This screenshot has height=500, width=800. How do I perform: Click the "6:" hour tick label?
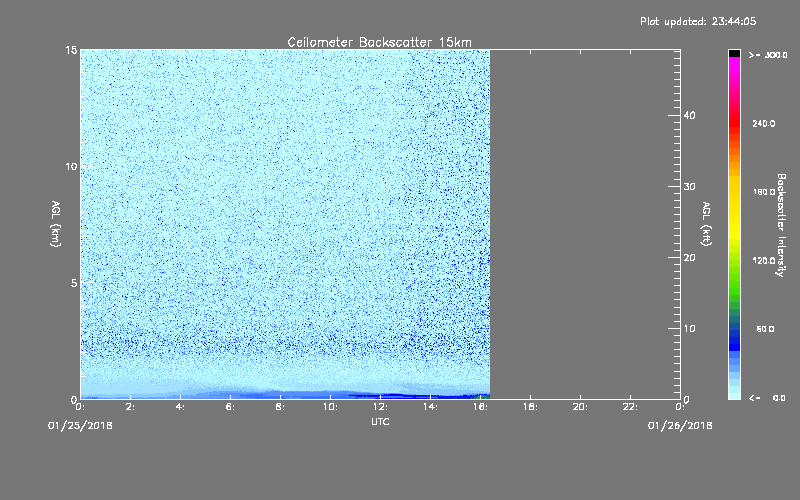(x=230, y=407)
